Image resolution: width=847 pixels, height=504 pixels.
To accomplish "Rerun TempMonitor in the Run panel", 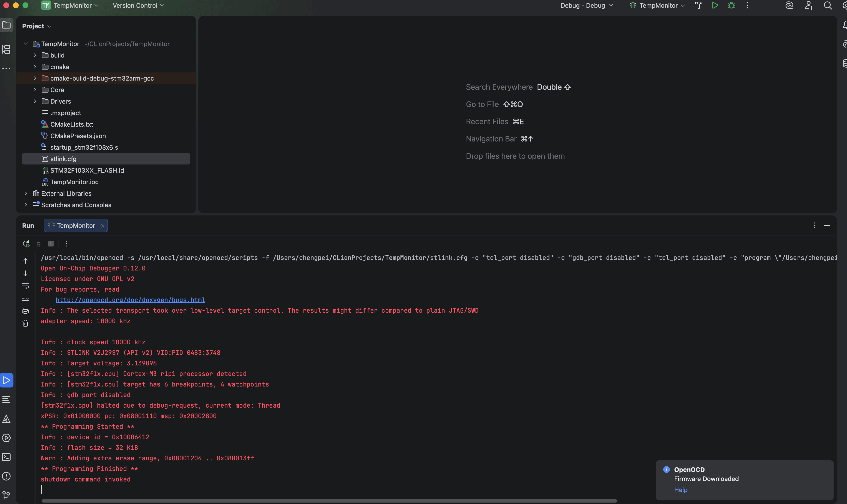I will tap(26, 244).
